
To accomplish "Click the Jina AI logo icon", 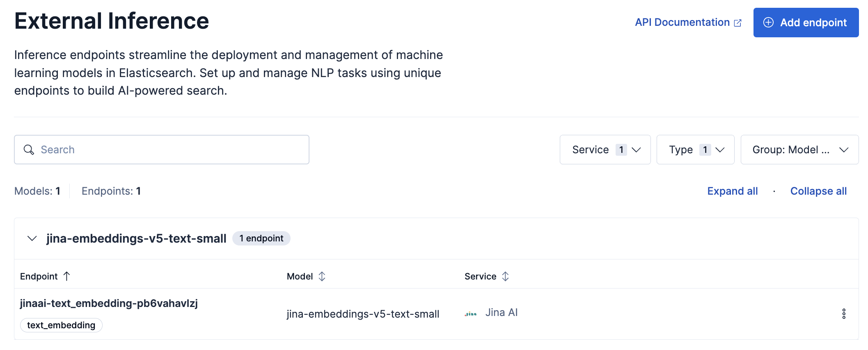I will 471,314.
